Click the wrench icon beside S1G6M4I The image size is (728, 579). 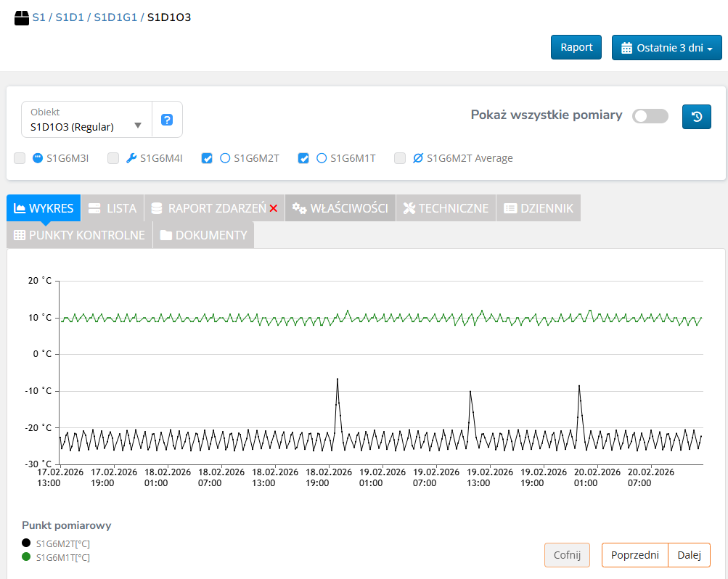point(131,158)
